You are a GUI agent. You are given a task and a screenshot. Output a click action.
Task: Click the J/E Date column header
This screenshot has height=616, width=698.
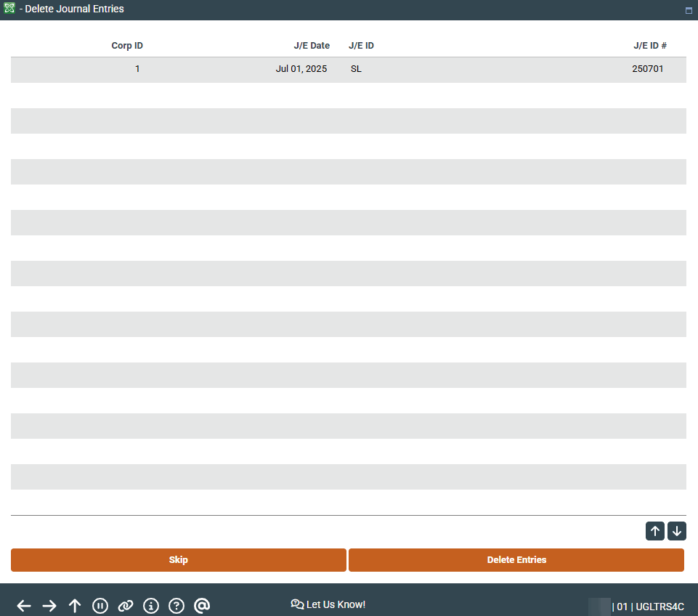click(x=312, y=46)
